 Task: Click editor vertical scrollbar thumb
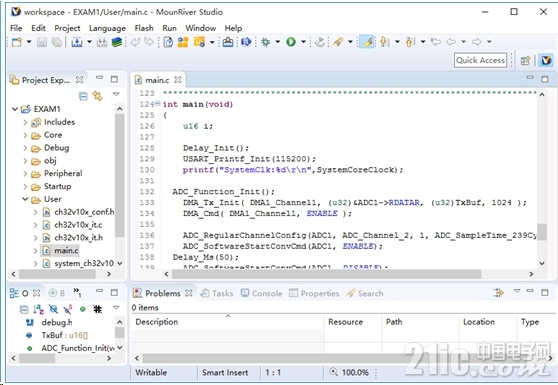(x=542, y=232)
